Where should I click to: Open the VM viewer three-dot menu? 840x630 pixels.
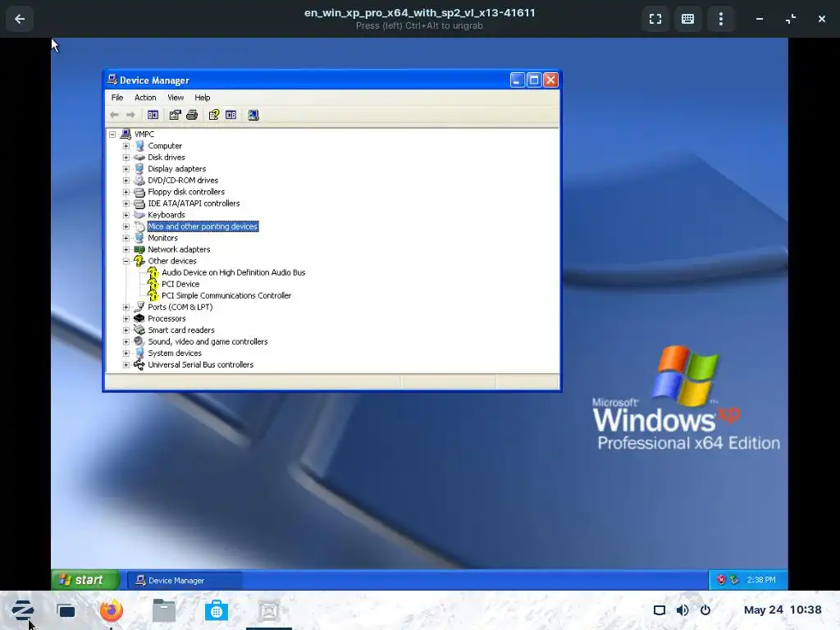click(720, 20)
